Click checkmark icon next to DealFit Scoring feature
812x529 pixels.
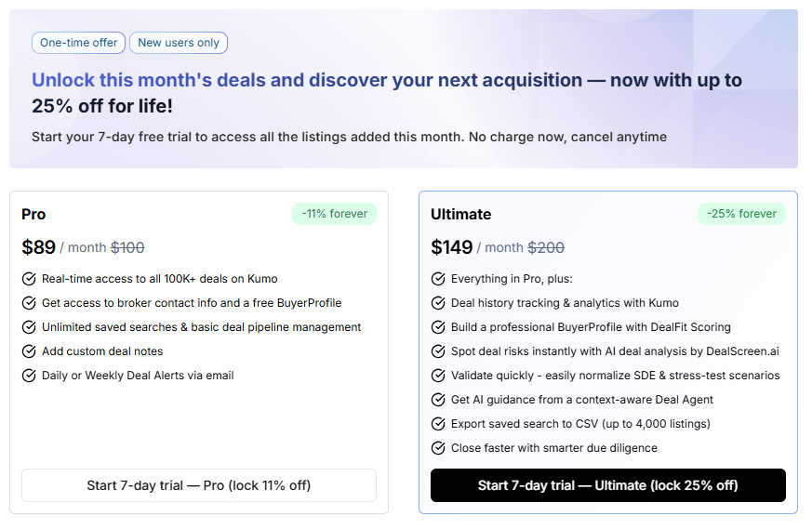[438, 327]
